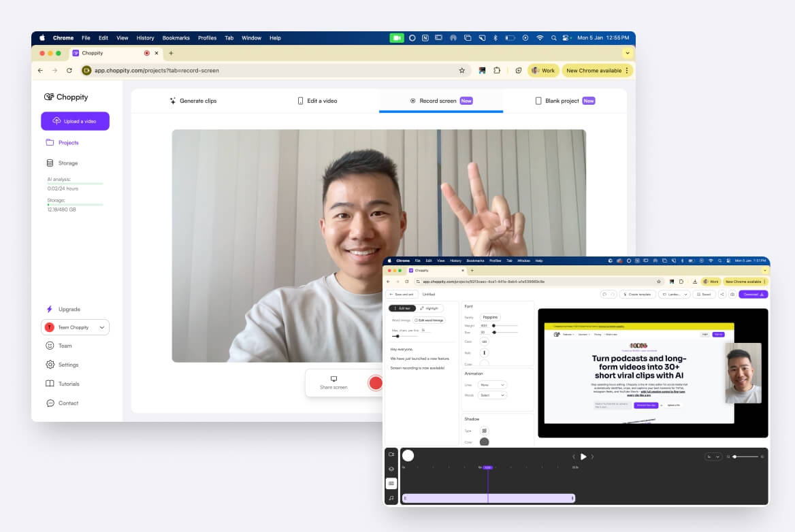The height and width of the screenshot is (532, 795).
Task: Select the layers icon in timeline sidebar
Action: point(391,469)
